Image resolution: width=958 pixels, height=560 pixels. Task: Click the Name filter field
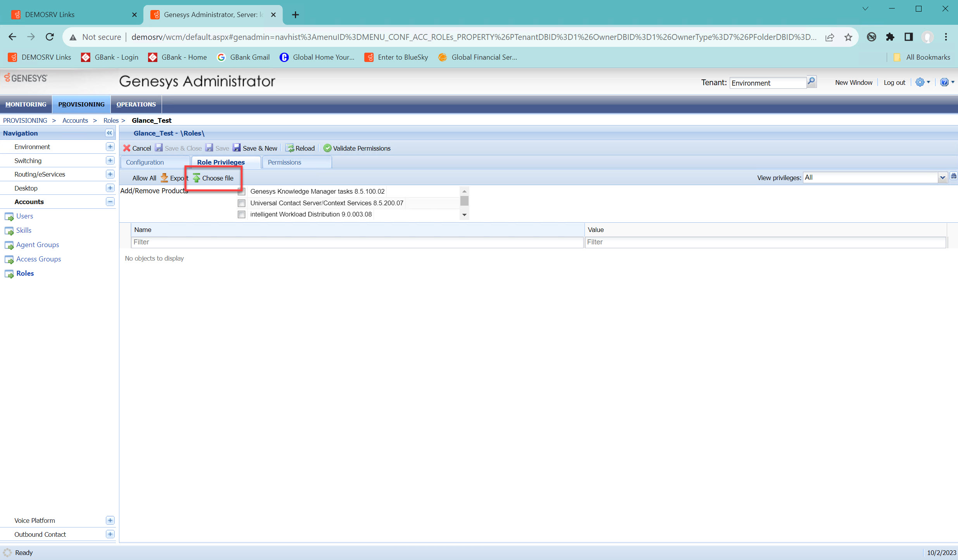357,242
